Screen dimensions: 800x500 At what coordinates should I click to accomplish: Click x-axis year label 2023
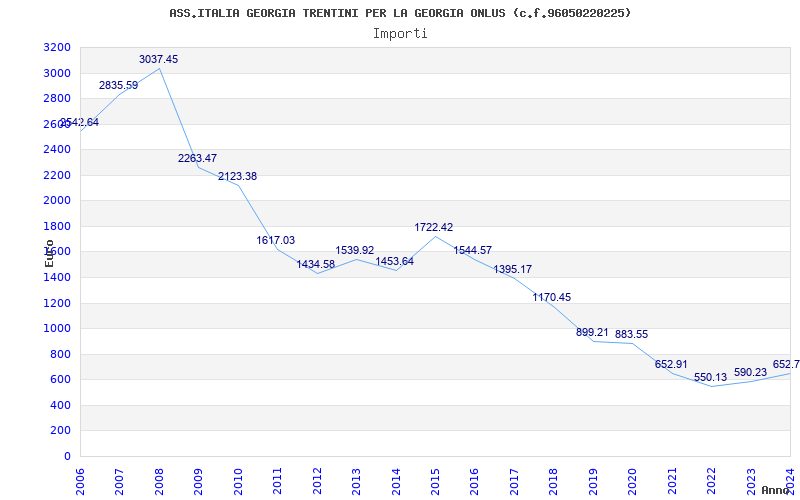751,482
